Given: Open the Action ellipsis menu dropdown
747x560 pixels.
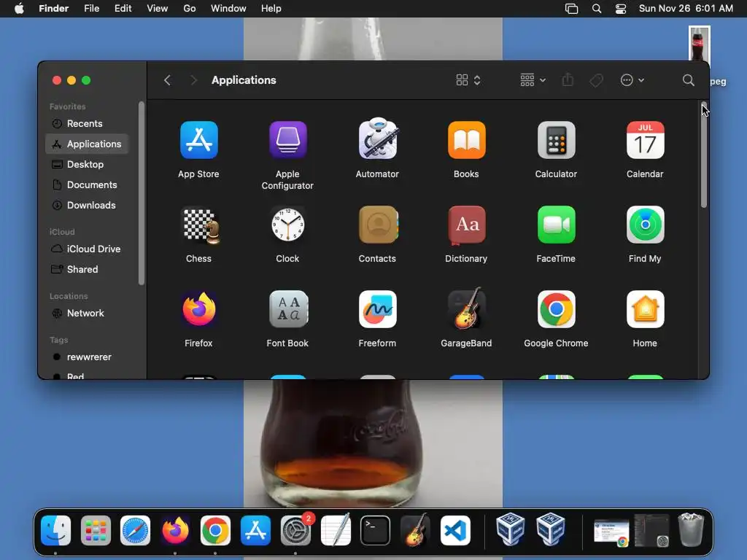Looking at the screenshot, I should click(x=632, y=80).
